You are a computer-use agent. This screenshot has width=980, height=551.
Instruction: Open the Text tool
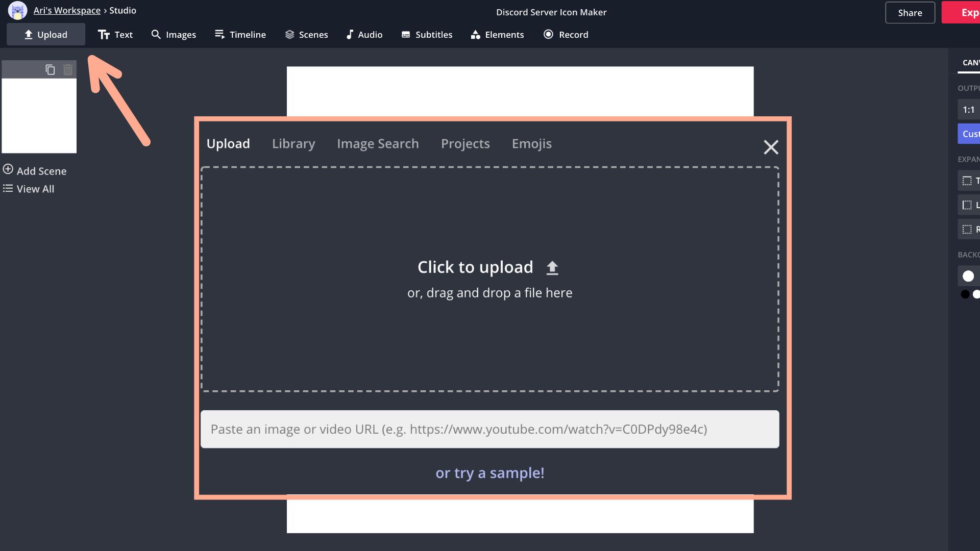[115, 35]
